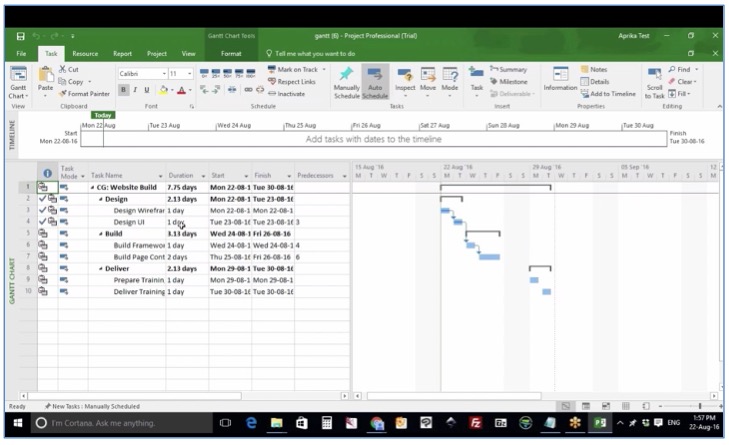Open task Notes
Screen dimensions: 729x445
click(x=594, y=69)
